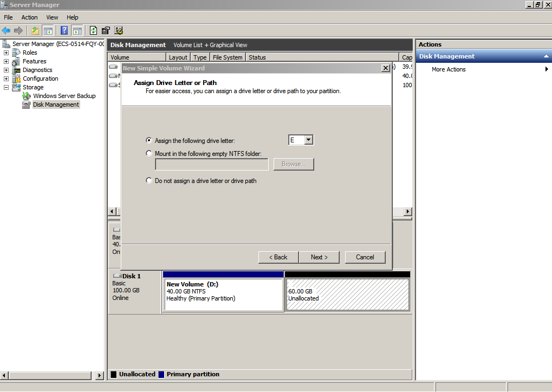This screenshot has height=392, width=552.
Task: Open the Help menu
Action: [x=72, y=17]
